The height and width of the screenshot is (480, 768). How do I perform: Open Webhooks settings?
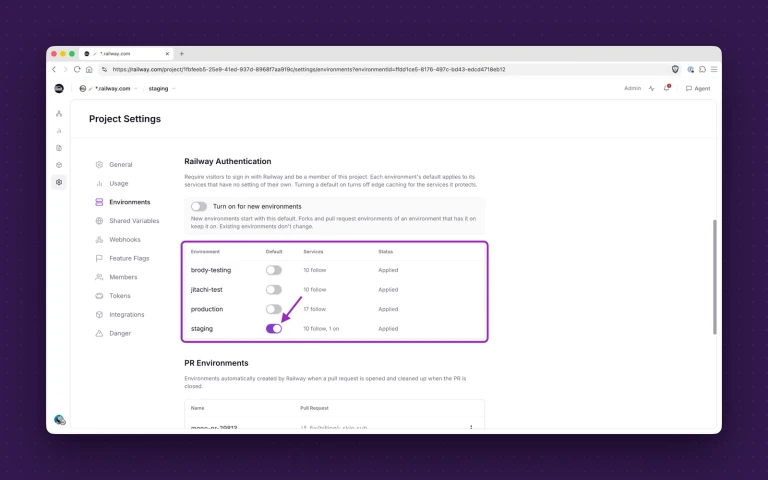[118, 240]
